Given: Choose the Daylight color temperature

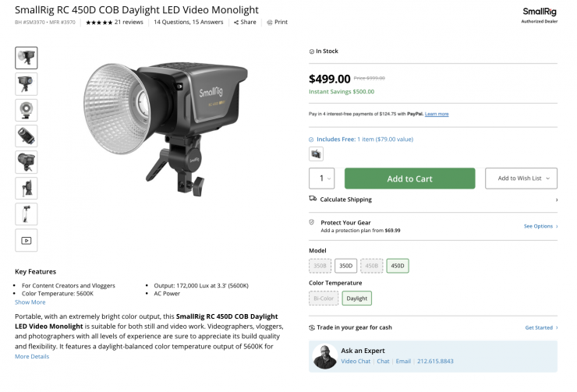Looking at the screenshot, I should 356,298.
